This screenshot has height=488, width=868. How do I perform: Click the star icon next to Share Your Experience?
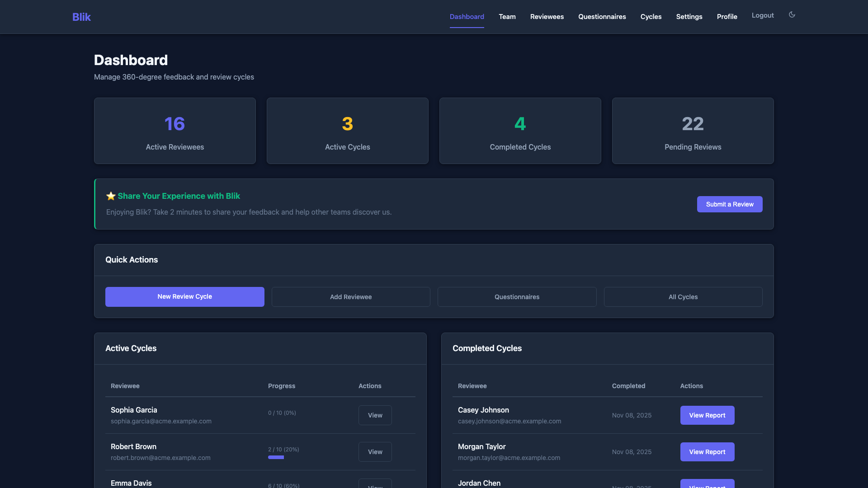(x=111, y=196)
